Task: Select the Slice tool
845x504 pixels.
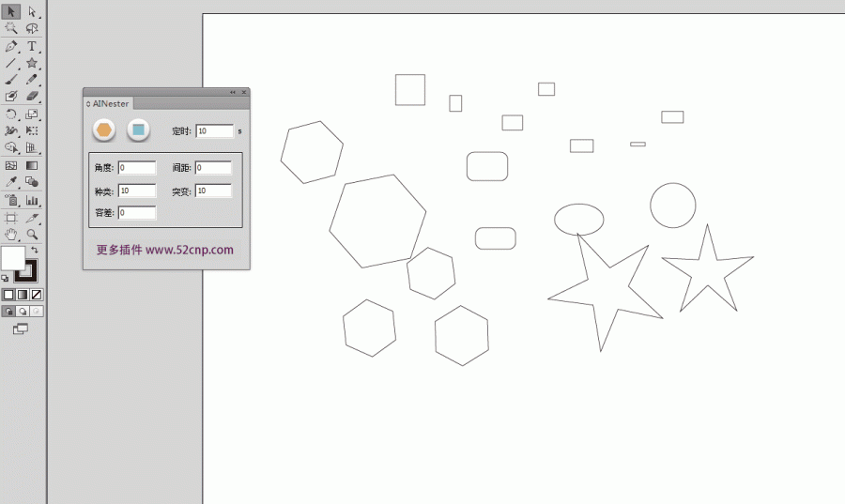Action: coord(32,218)
